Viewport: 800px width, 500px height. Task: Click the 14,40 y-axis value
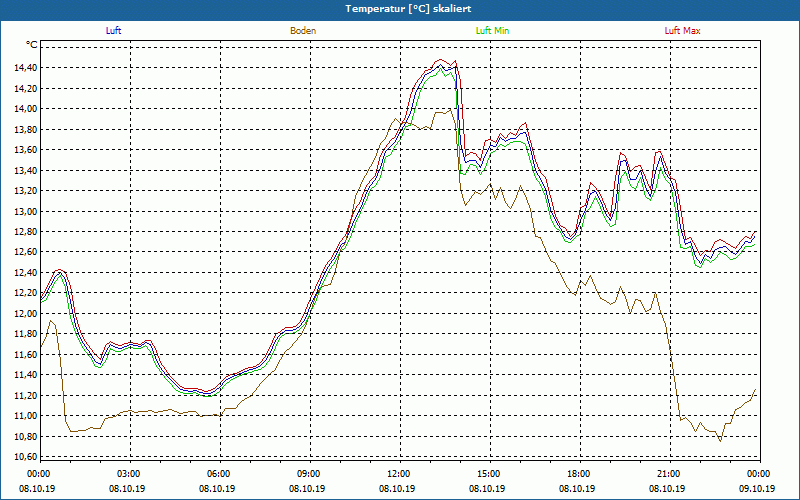[26, 68]
